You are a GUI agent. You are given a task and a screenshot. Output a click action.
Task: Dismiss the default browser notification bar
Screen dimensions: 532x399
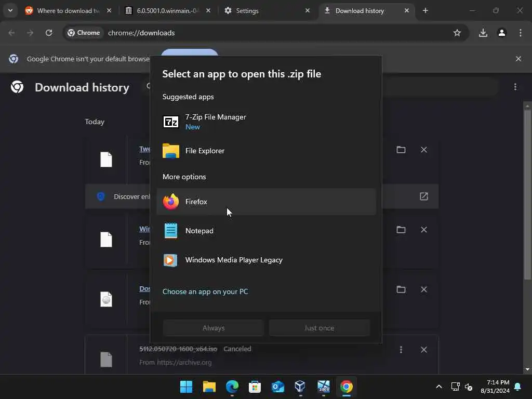coord(518,59)
